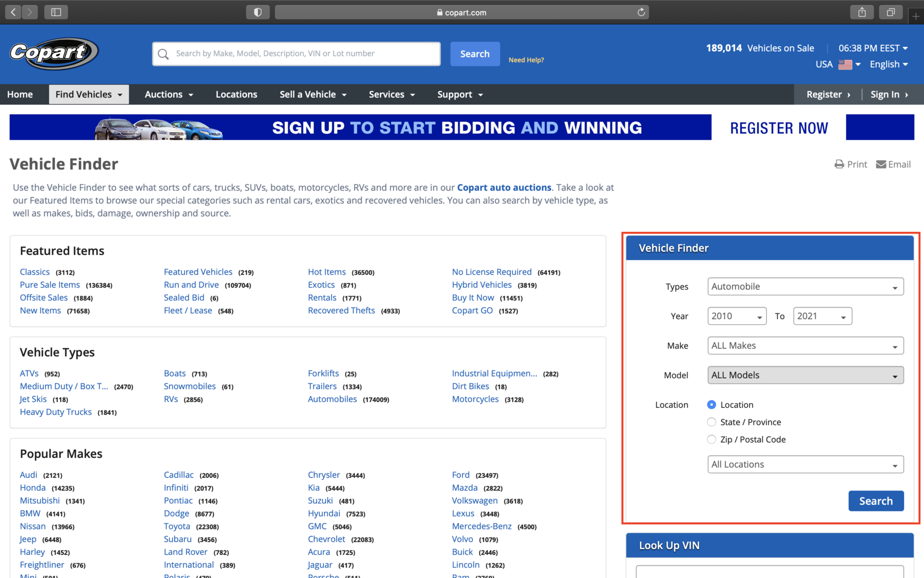This screenshot has height=578, width=924.
Task: Open the ending Year dropdown 2021
Action: tap(823, 316)
